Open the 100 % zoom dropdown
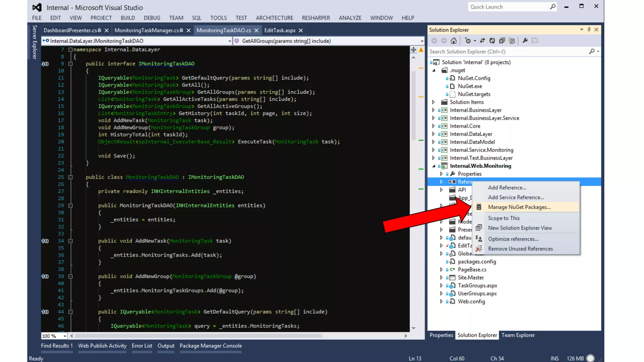The width and height of the screenshot is (644, 362). point(65,336)
